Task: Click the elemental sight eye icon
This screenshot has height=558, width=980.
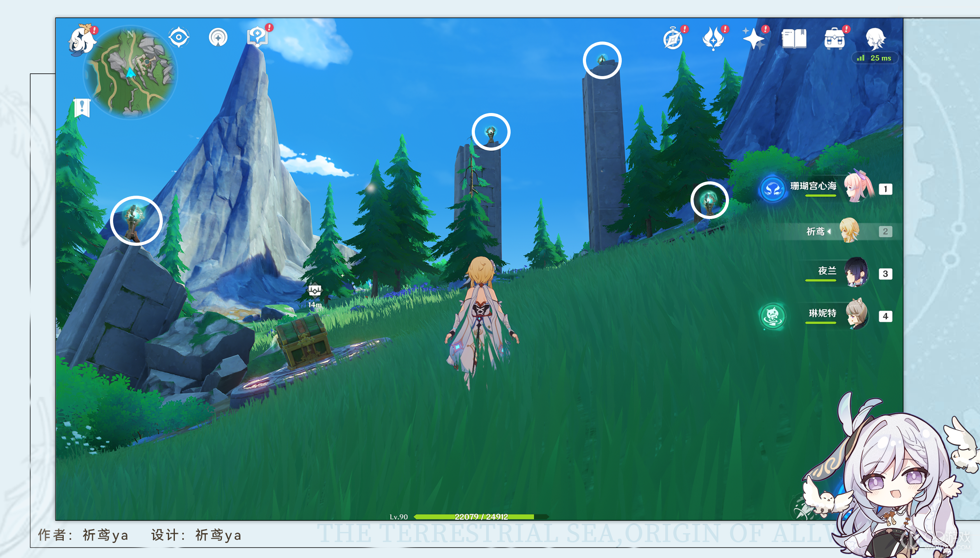Action: (x=179, y=38)
